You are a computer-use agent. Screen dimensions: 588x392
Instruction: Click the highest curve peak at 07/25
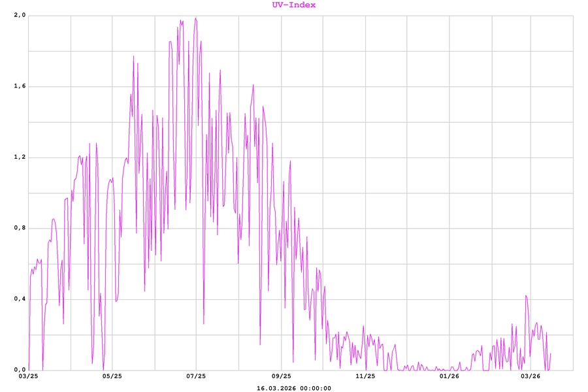[x=195, y=18]
